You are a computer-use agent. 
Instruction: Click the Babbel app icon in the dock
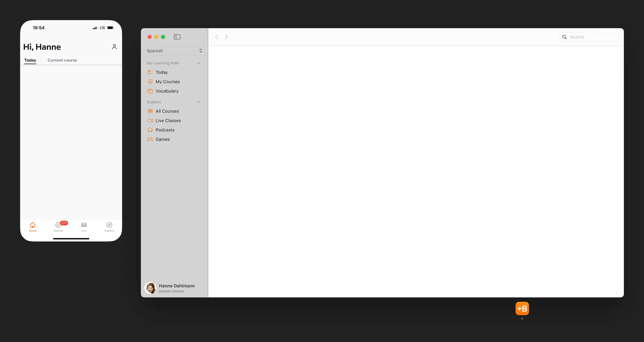(x=522, y=308)
